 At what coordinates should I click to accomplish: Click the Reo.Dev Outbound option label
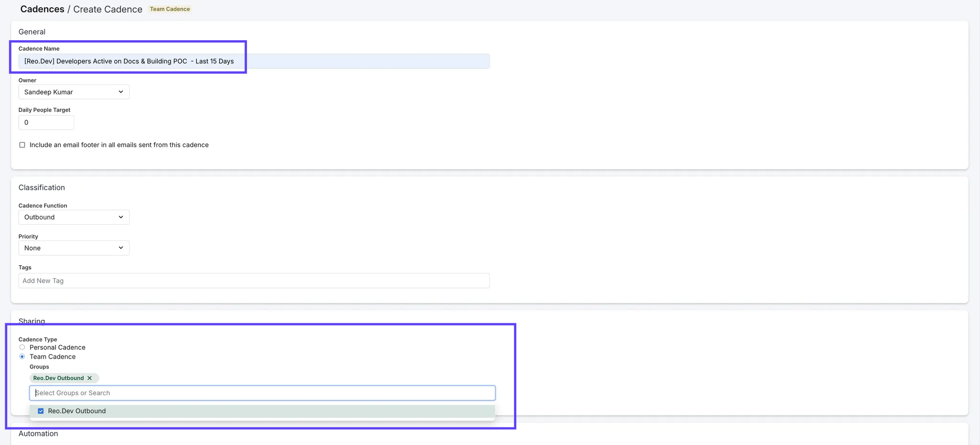point(77,411)
